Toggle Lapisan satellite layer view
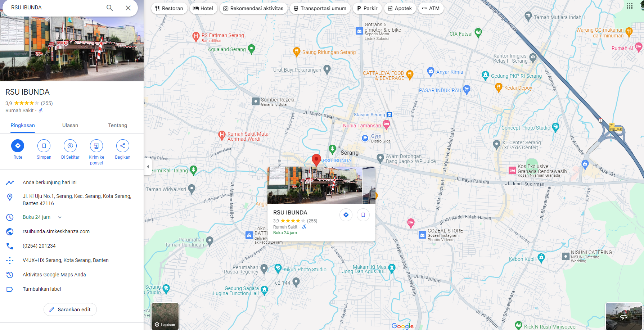This screenshot has width=644, height=330. pos(165,316)
